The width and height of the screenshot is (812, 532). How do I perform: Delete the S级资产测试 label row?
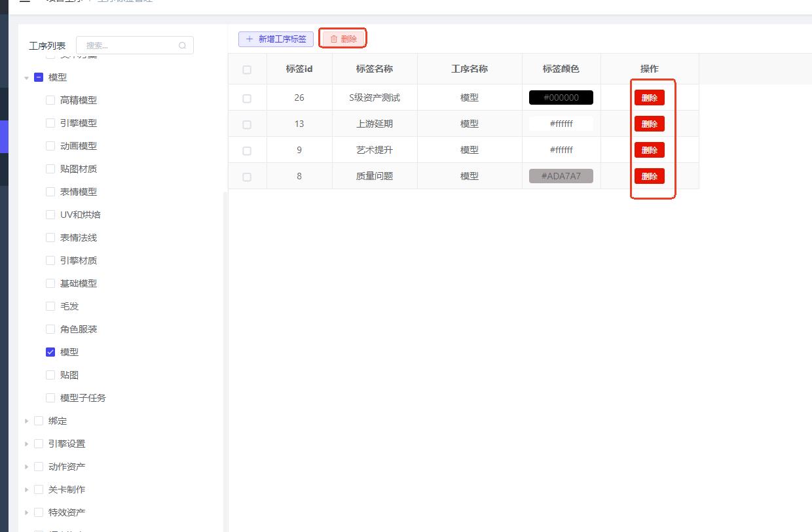[649, 98]
